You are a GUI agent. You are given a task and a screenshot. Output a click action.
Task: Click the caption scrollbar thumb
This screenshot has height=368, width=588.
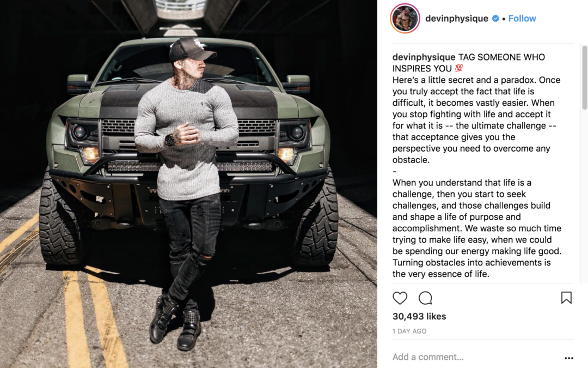(584, 77)
